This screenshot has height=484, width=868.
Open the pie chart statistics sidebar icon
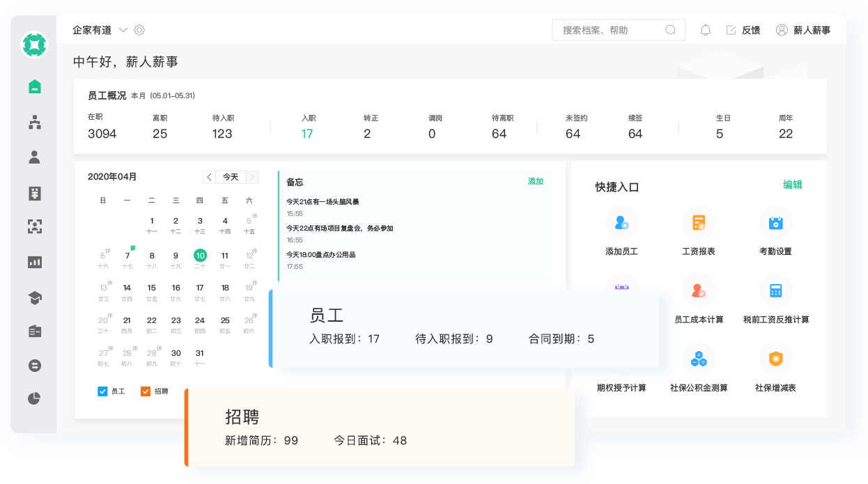[x=33, y=398]
